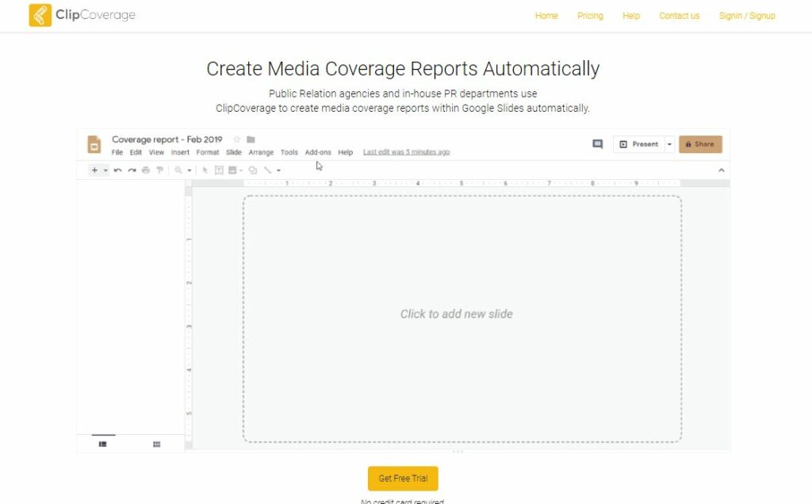Screen dimensions: 812x504
Task: Open the Arrange menu
Action: [x=261, y=152]
